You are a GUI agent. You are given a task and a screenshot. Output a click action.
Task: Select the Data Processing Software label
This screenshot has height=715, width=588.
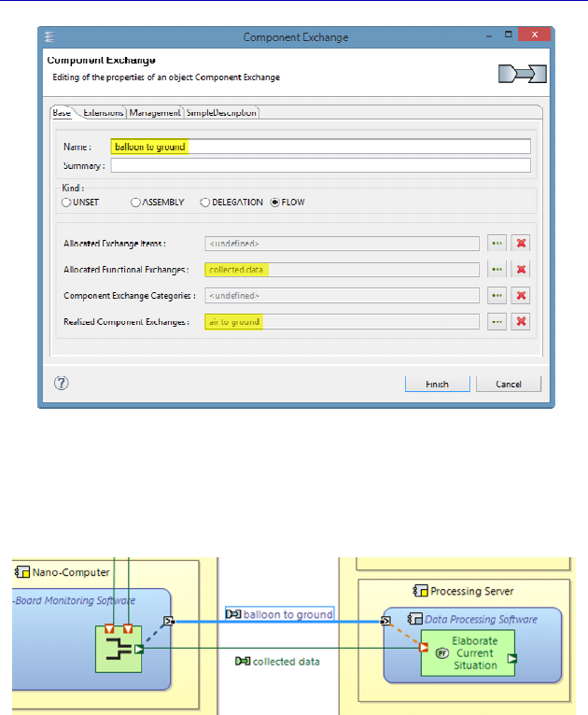click(481, 619)
